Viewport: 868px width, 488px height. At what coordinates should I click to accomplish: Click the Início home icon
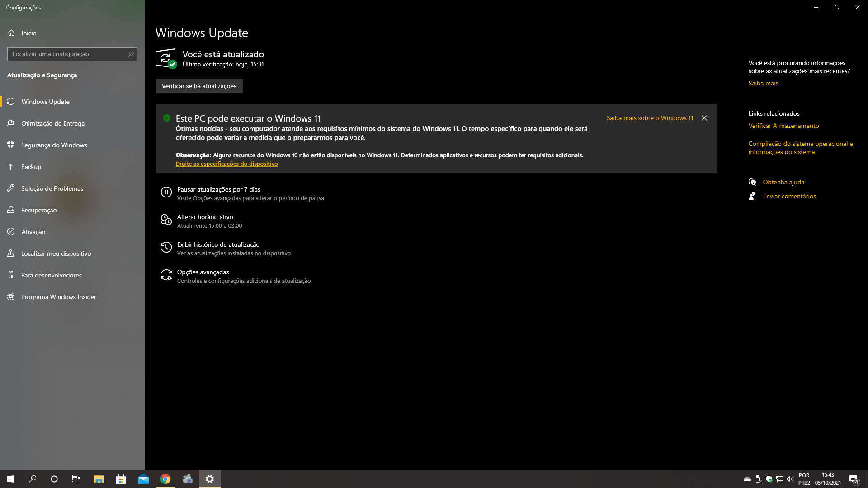[11, 33]
